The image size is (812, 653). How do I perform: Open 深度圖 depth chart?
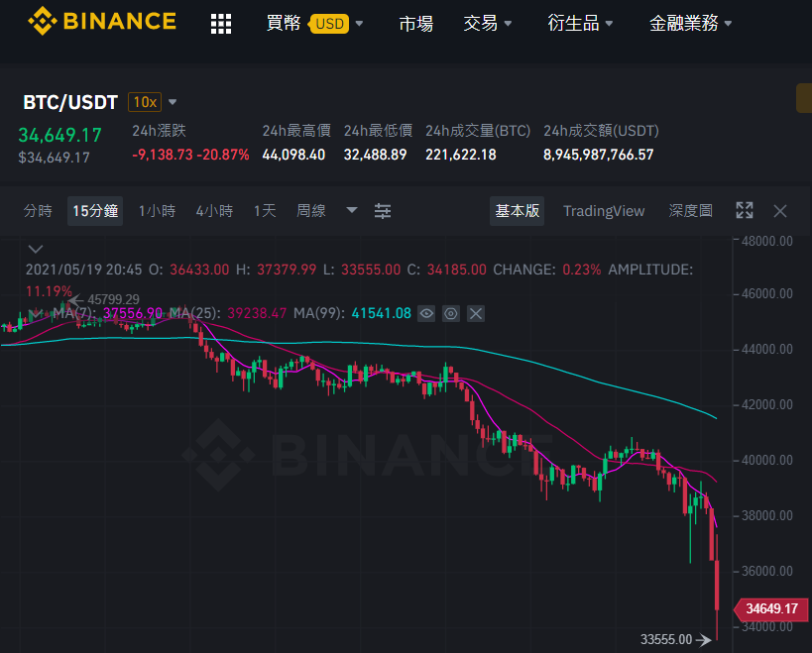pyautogui.click(x=690, y=211)
